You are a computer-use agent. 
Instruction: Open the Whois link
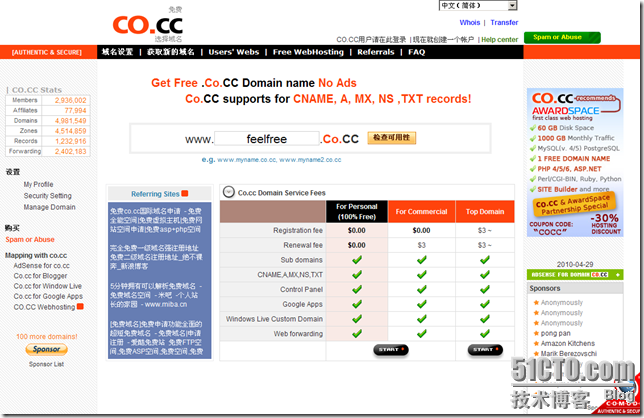(469, 23)
